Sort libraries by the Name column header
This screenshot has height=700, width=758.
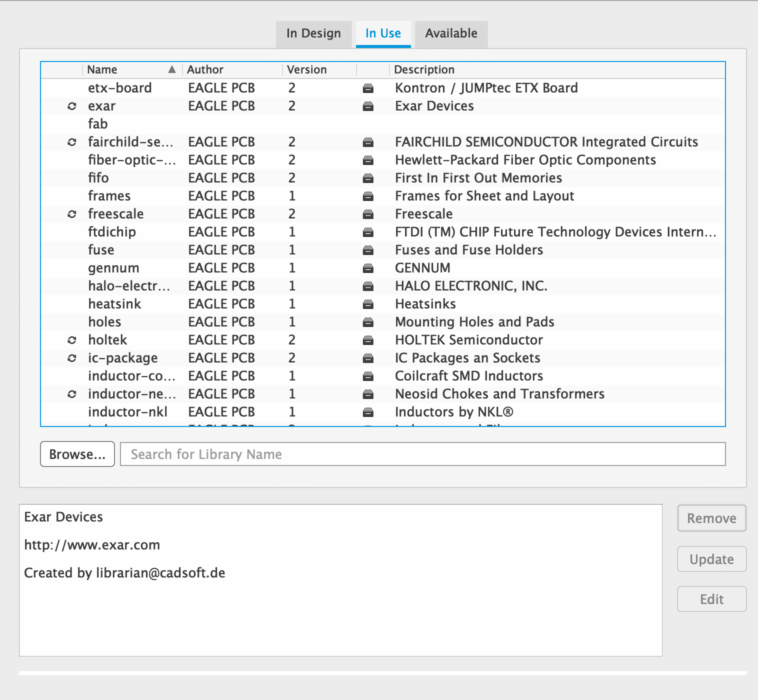click(131, 69)
